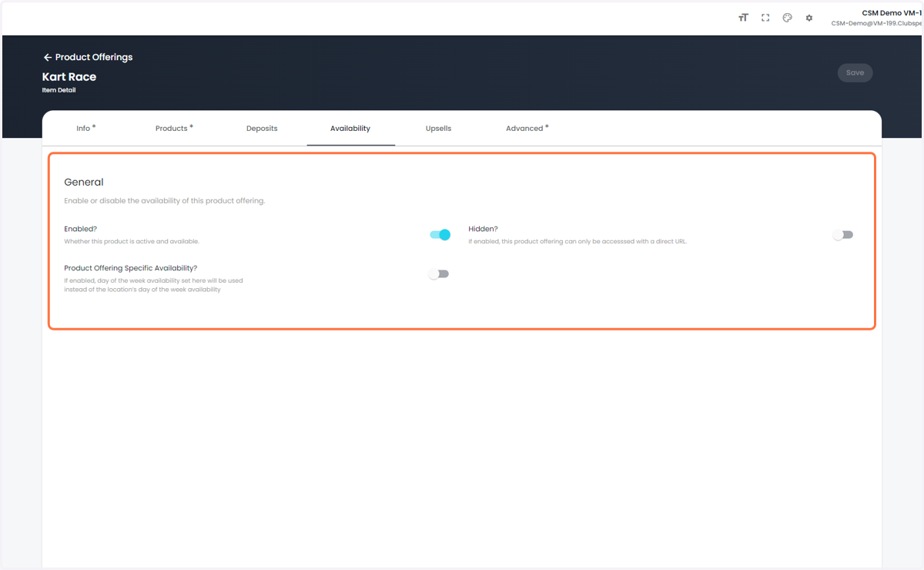Toggle fullscreen mode icon
This screenshot has height=570, width=924.
tap(765, 18)
